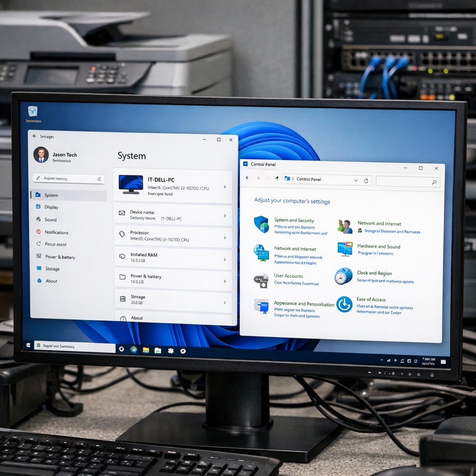
Task: Click the Windows Start button
Action: coord(29,345)
